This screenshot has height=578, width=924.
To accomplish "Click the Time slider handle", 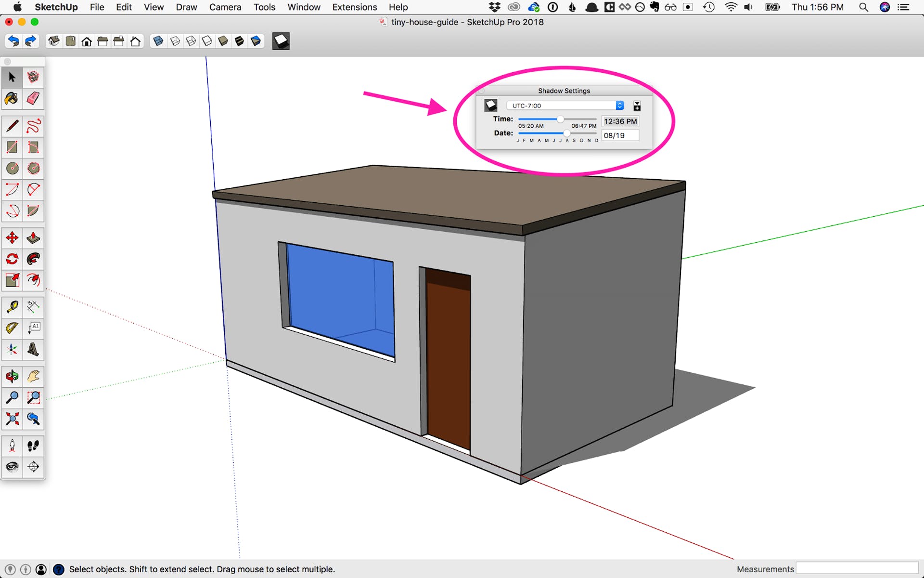I will (560, 119).
